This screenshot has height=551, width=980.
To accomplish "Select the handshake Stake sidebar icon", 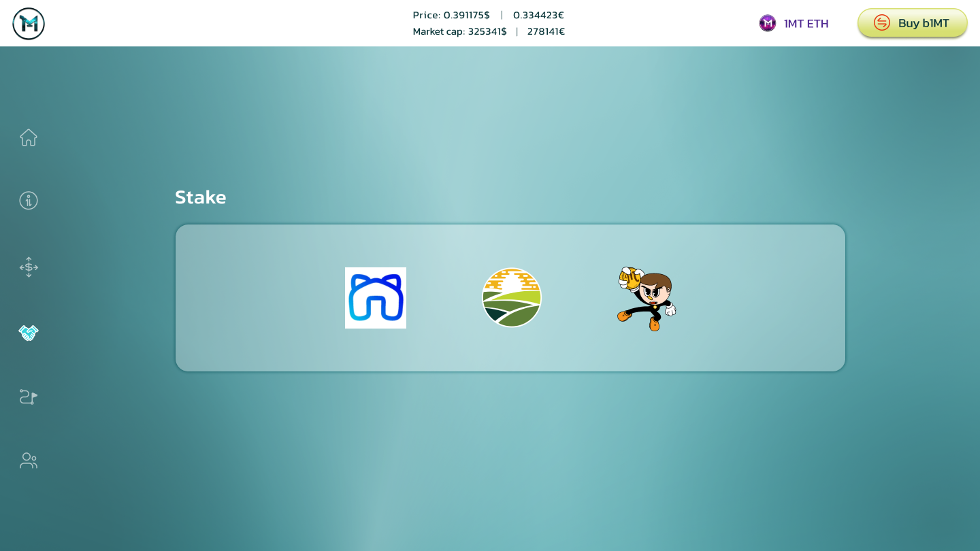I will (x=29, y=333).
